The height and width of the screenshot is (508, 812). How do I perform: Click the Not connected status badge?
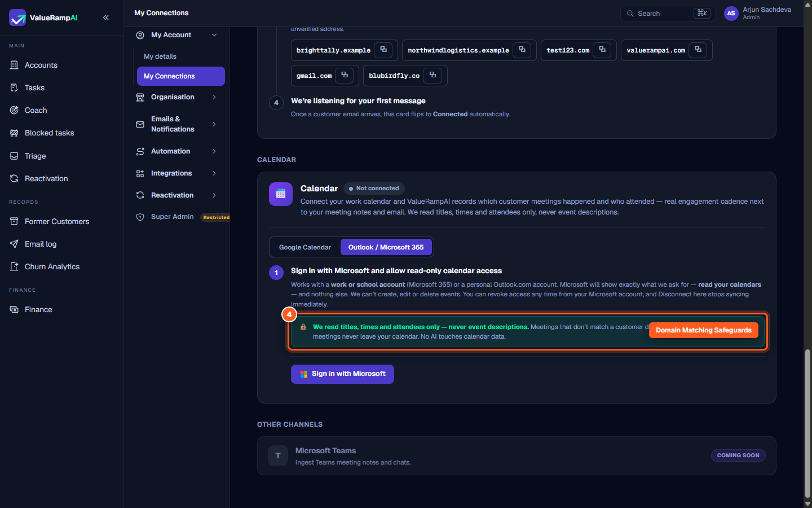tap(374, 189)
